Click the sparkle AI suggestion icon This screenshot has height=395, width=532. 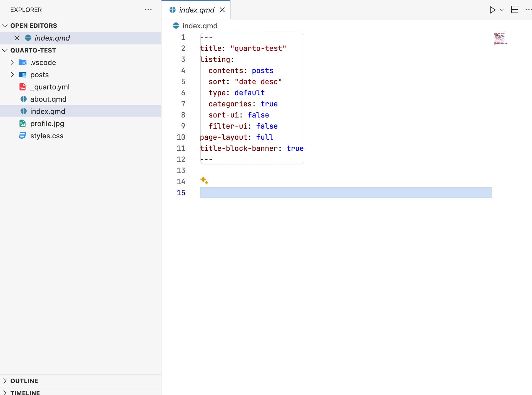(204, 181)
